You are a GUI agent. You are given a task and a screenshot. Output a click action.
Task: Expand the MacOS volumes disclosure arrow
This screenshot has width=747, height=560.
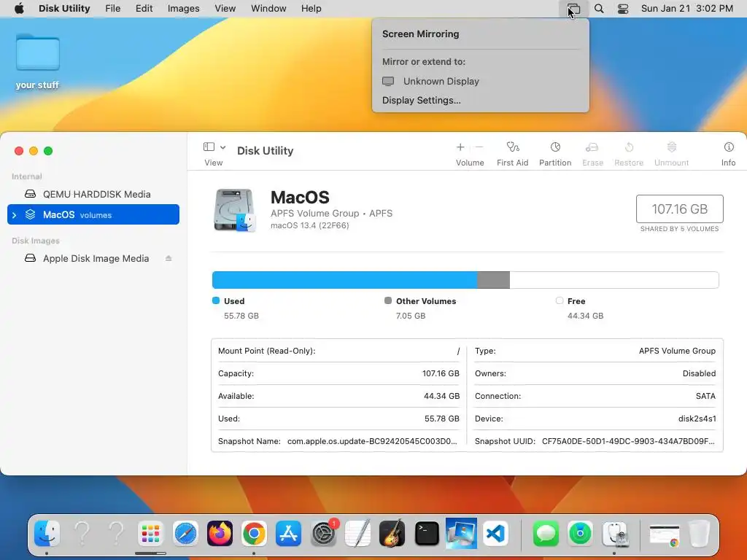[x=15, y=215]
